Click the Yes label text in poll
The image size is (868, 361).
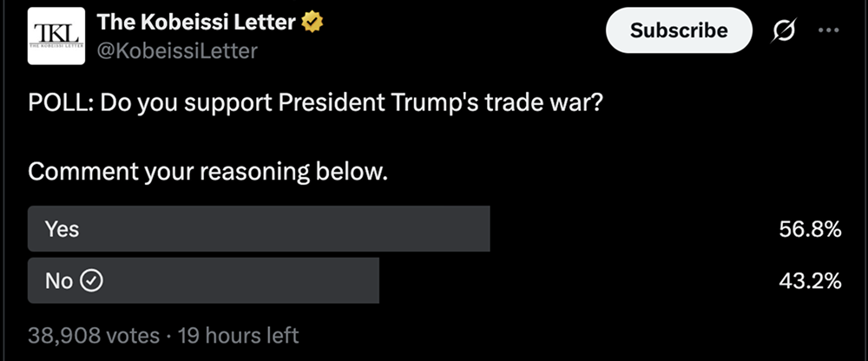coord(62,229)
